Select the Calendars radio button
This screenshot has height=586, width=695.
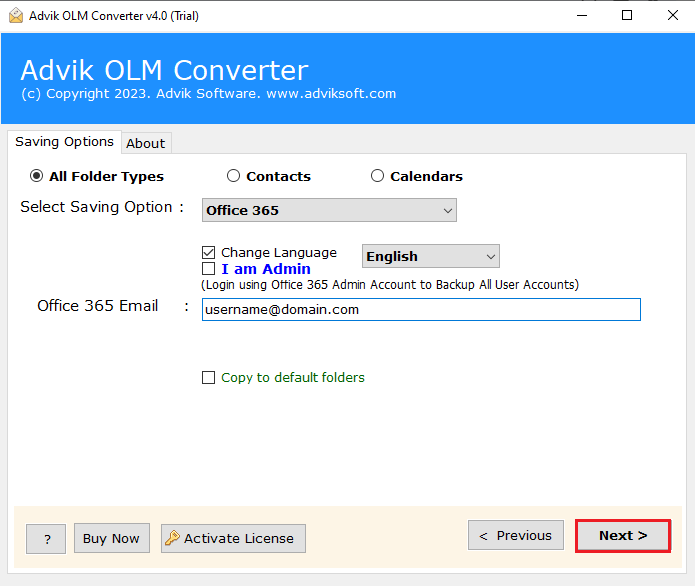(x=377, y=176)
